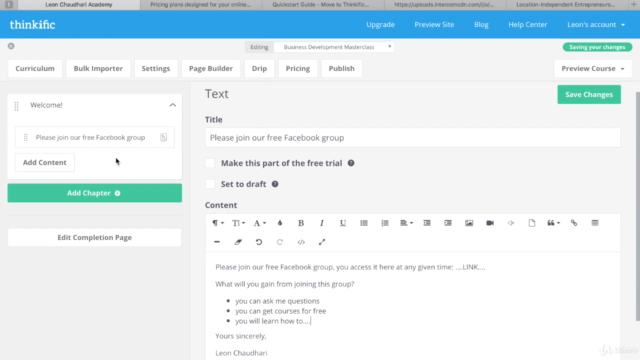Open font family dropdown in editor
640x360 pixels.
(260, 223)
